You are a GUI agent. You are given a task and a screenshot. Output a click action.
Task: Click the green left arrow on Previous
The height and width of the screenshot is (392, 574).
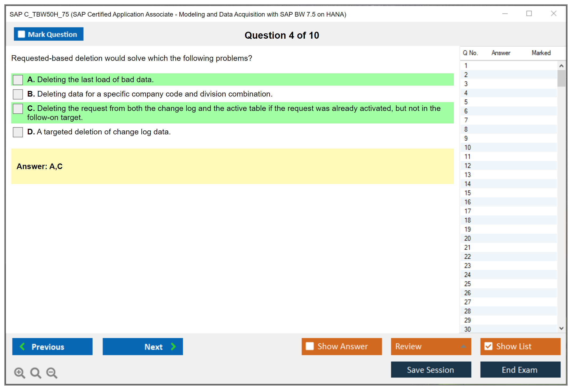(x=23, y=346)
